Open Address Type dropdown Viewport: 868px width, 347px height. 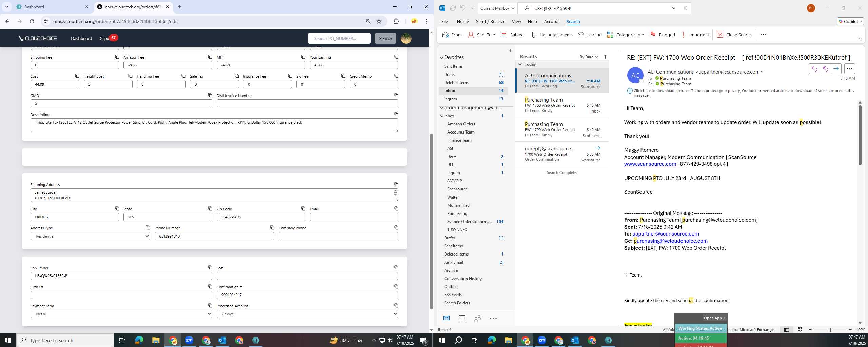[90, 236]
